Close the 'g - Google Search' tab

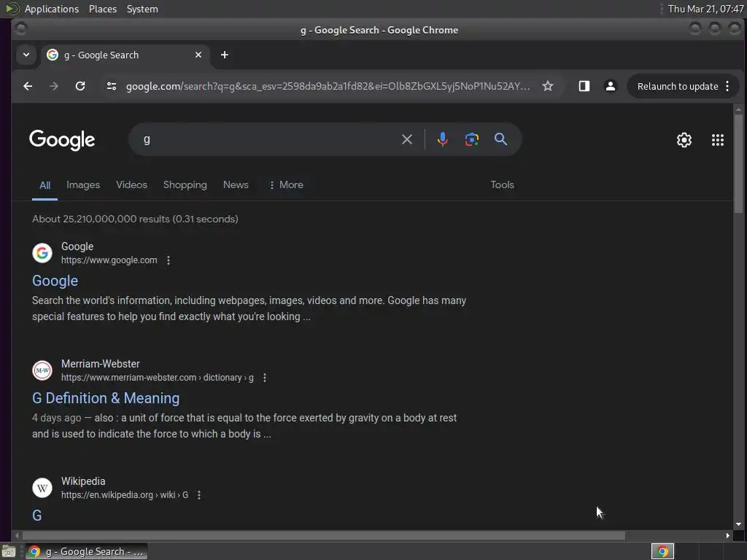click(x=198, y=55)
